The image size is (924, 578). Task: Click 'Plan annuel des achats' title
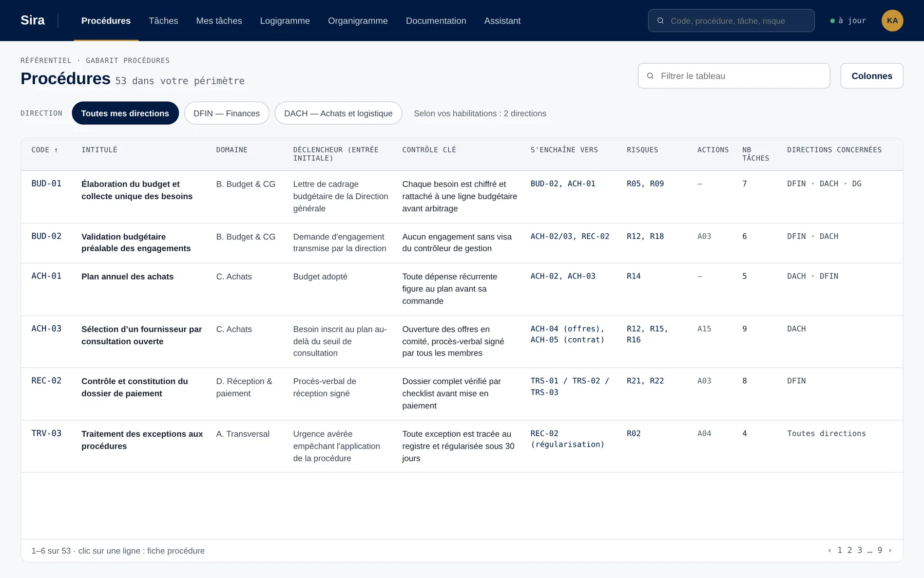pyautogui.click(x=127, y=276)
